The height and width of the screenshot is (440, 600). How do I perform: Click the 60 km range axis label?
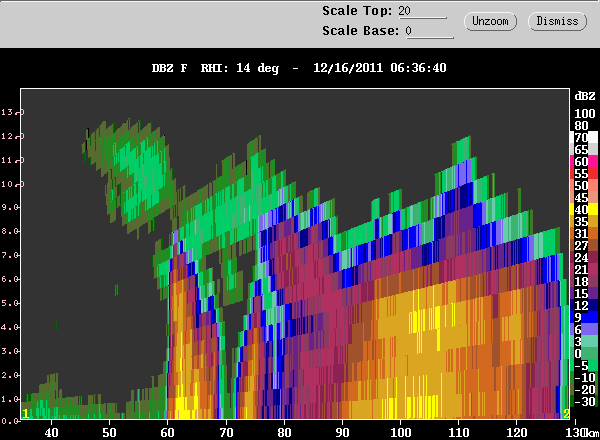[167, 433]
